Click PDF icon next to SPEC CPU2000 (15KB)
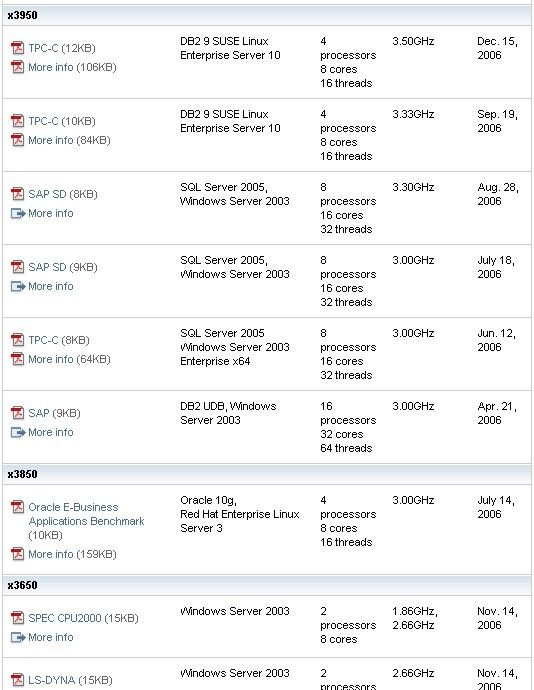This screenshot has width=534, height=690. coord(18,618)
